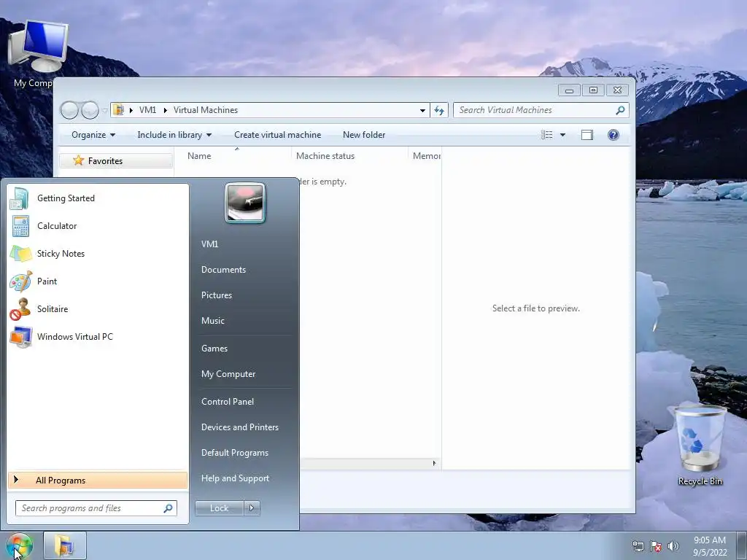Open view options dropdown arrow
This screenshot has height=560, width=747.
562,135
